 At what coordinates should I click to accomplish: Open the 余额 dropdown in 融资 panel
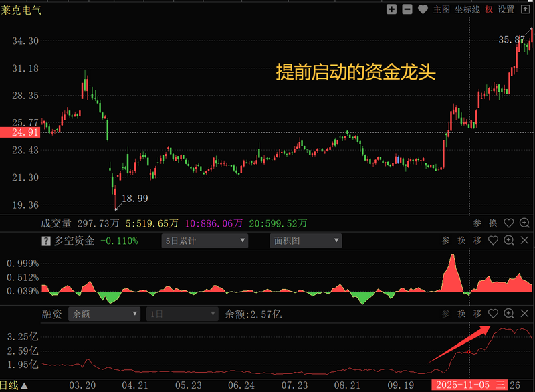[x=104, y=313]
